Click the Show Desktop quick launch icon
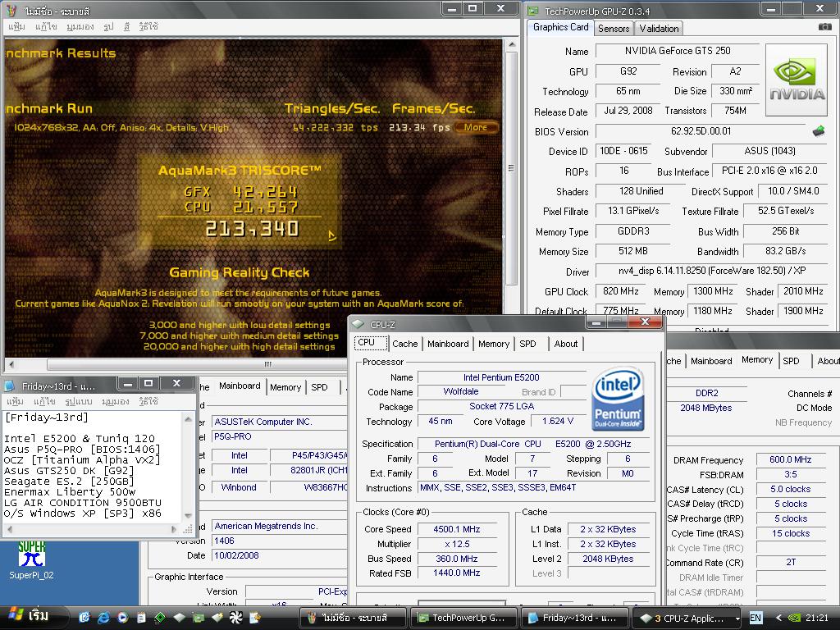This screenshot has width=840, height=630. pyautogui.click(x=84, y=618)
